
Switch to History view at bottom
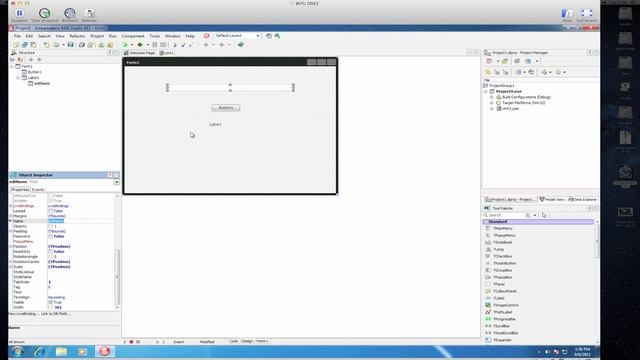point(262,341)
